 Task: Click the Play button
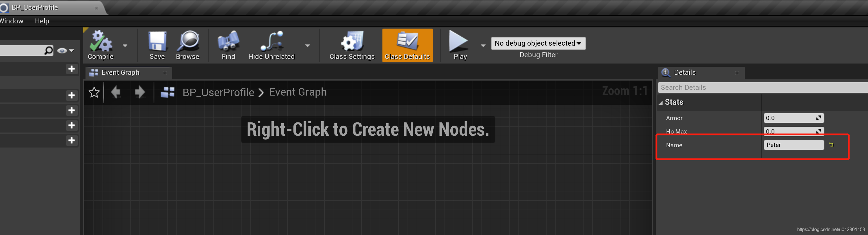coord(460,45)
